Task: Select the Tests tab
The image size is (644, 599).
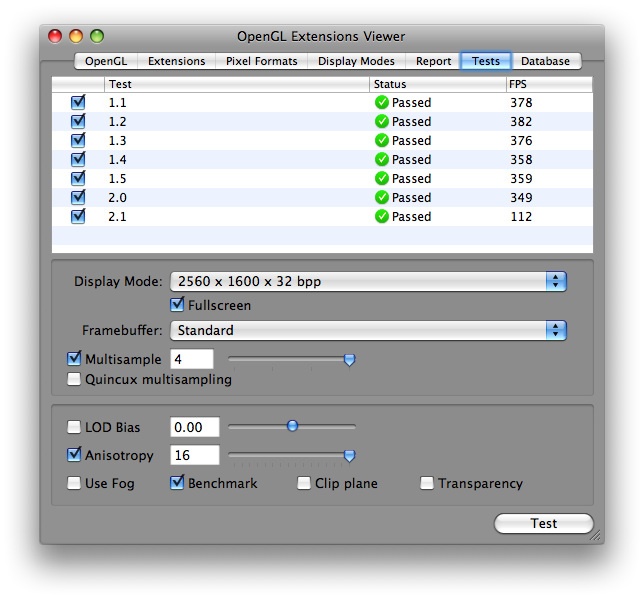Action: (x=486, y=61)
